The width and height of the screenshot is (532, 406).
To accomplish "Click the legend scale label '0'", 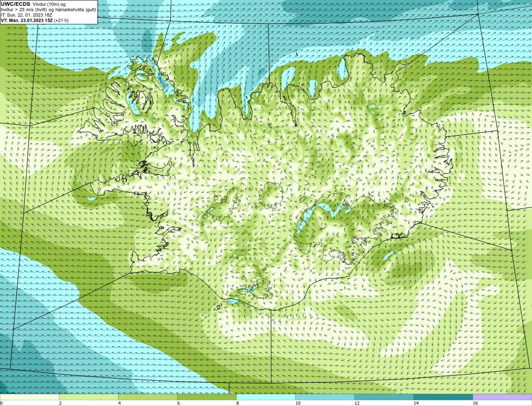I will [1, 403].
